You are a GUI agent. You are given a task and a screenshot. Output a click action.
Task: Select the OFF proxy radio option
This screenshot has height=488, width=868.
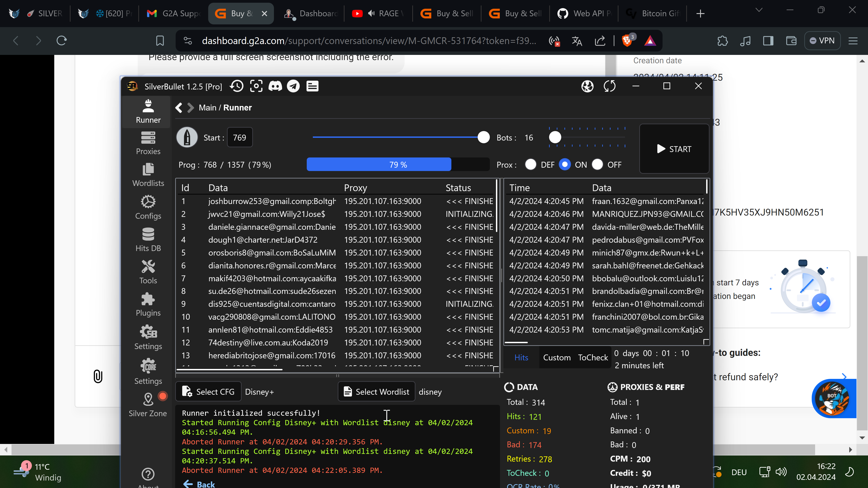597,165
